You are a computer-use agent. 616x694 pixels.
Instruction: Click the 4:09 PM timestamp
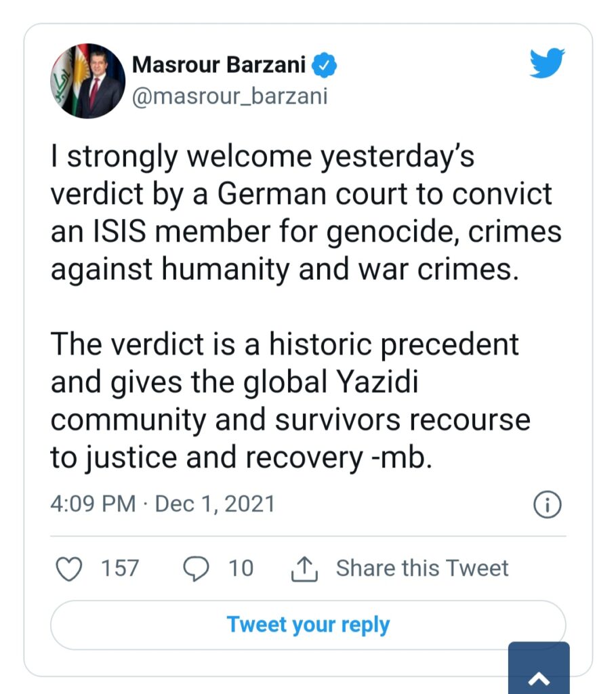click(x=93, y=504)
